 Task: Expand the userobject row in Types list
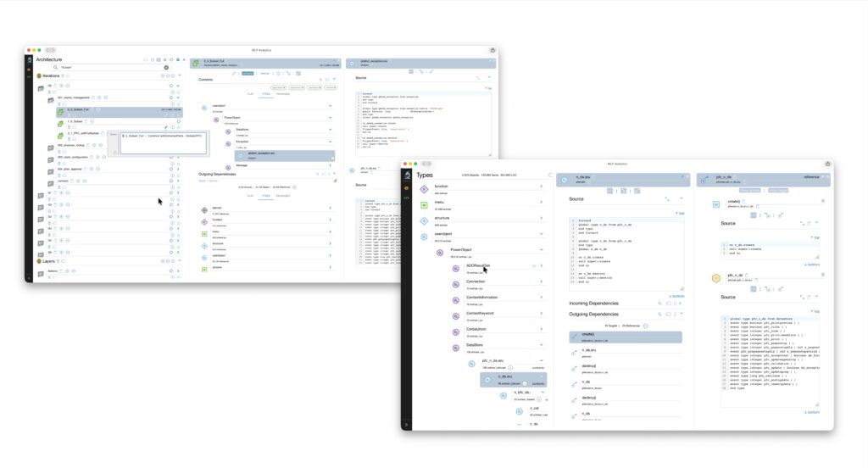(x=542, y=235)
